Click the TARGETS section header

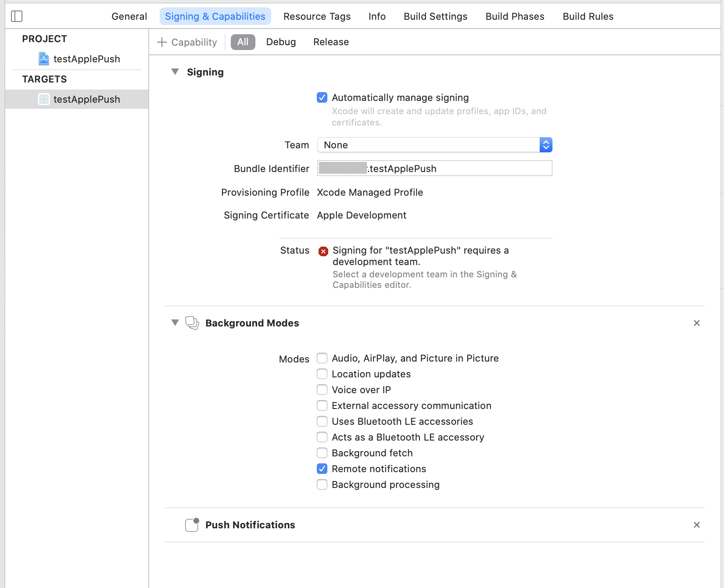44,79
